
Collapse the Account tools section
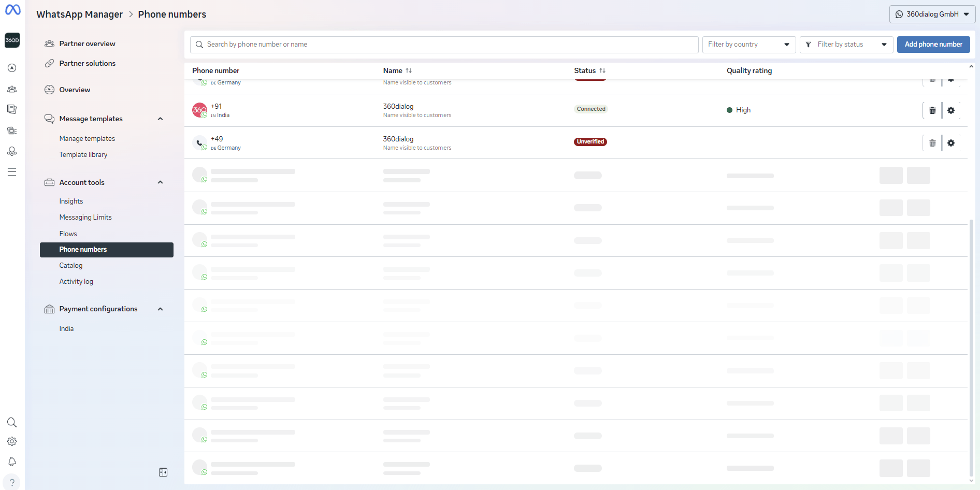[x=161, y=182]
